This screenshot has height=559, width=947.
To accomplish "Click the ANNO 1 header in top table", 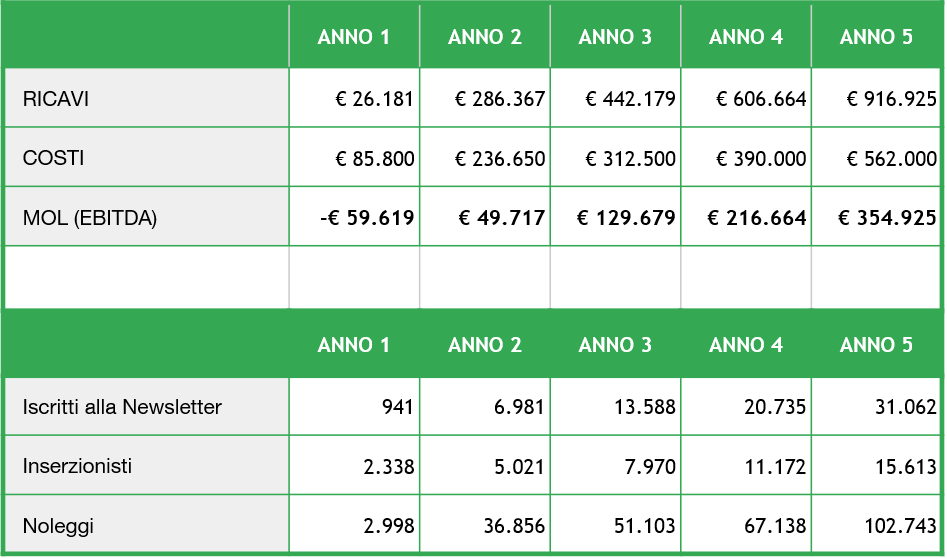I will pyautogui.click(x=355, y=37).
